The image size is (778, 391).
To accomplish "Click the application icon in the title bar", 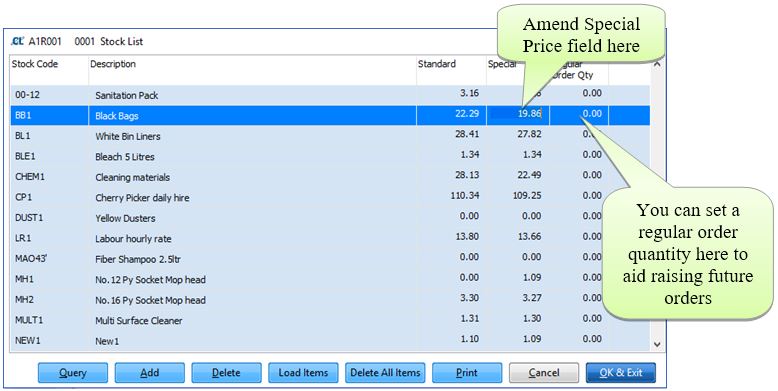I will pyautogui.click(x=17, y=41).
